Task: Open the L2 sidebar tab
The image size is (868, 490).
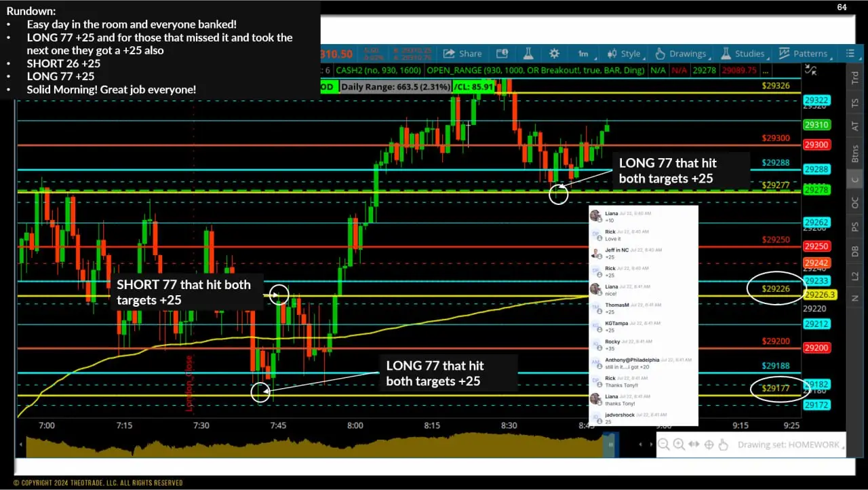Action: (x=855, y=276)
